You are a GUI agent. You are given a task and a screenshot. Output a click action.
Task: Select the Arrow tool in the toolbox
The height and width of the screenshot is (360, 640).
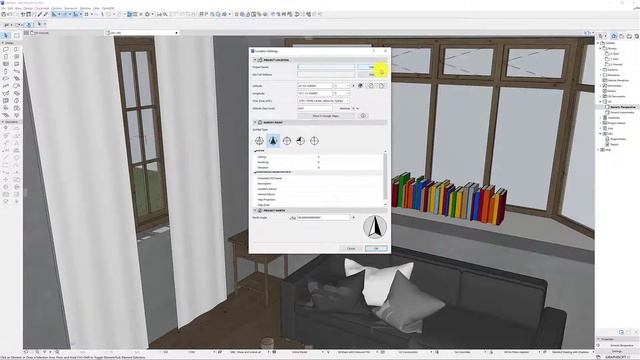click(x=6, y=36)
